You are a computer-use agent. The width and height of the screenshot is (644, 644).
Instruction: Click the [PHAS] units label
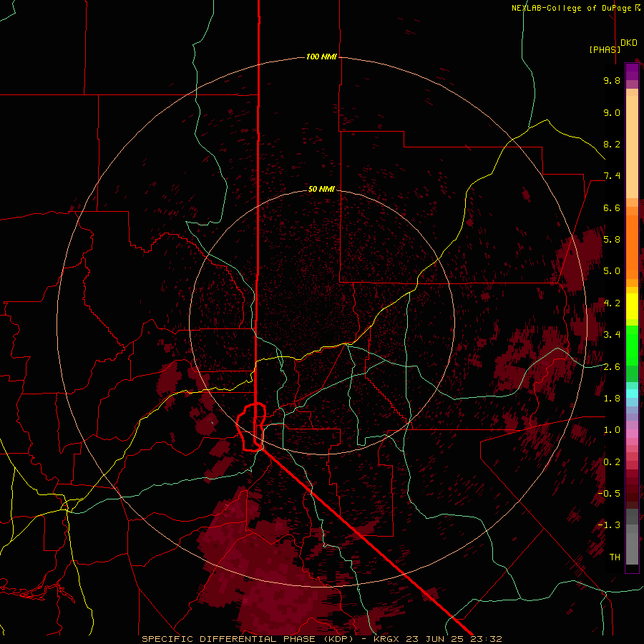click(605, 49)
